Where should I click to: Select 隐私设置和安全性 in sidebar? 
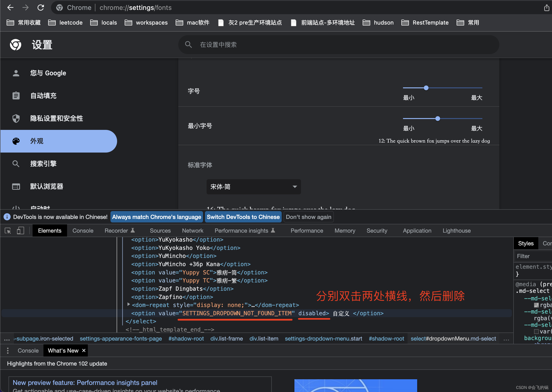(56, 118)
